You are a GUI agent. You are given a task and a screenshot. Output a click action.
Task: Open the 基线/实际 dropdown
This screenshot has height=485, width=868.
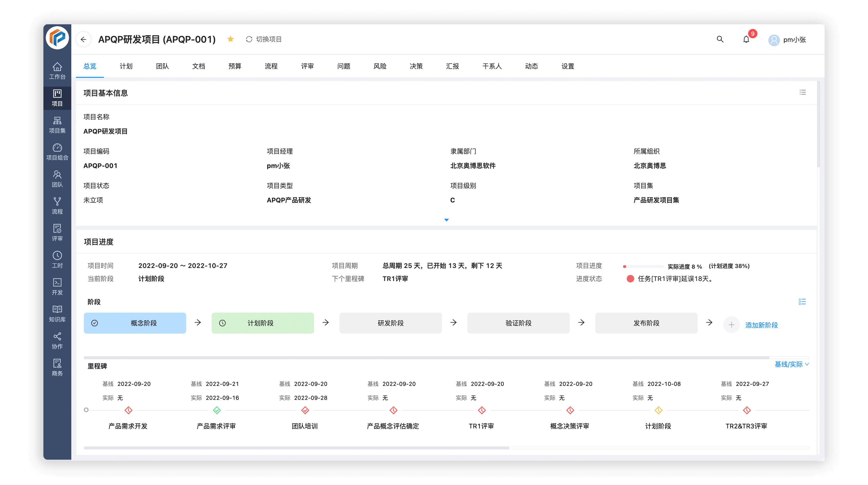coord(792,364)
